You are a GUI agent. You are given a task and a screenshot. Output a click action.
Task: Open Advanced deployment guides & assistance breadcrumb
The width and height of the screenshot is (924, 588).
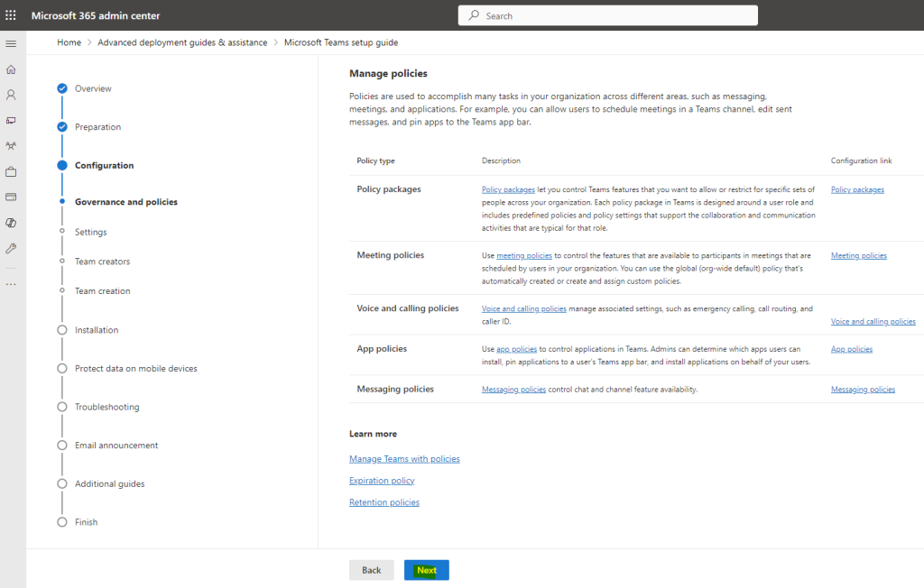(x=182, y=42)
